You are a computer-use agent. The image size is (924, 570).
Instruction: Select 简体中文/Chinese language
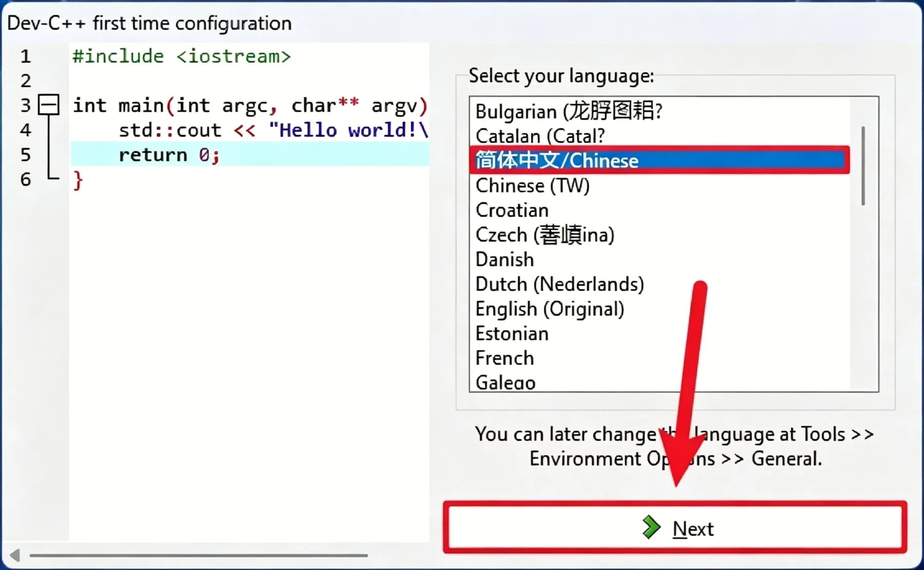(x=660, y=161)
